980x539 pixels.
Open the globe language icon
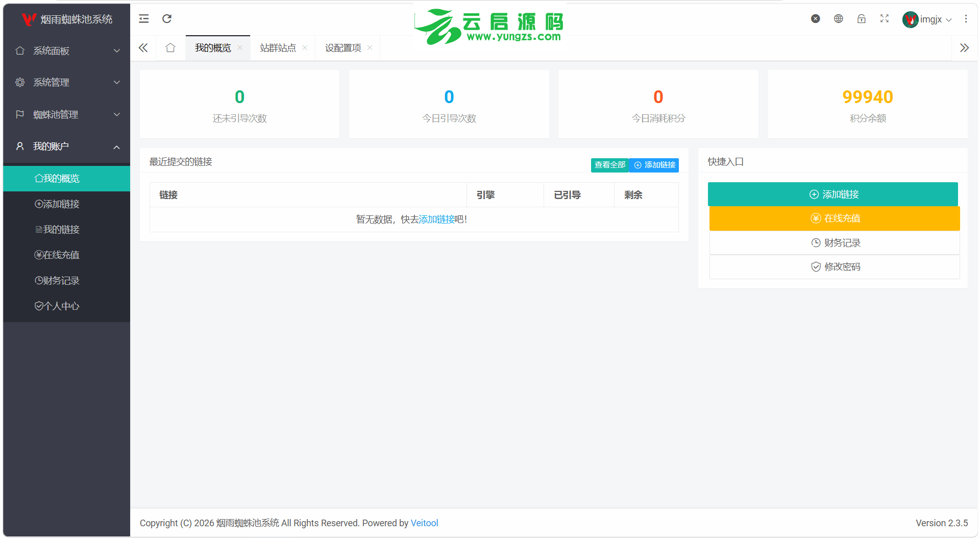pyautogui.click(x=839, y=19)
